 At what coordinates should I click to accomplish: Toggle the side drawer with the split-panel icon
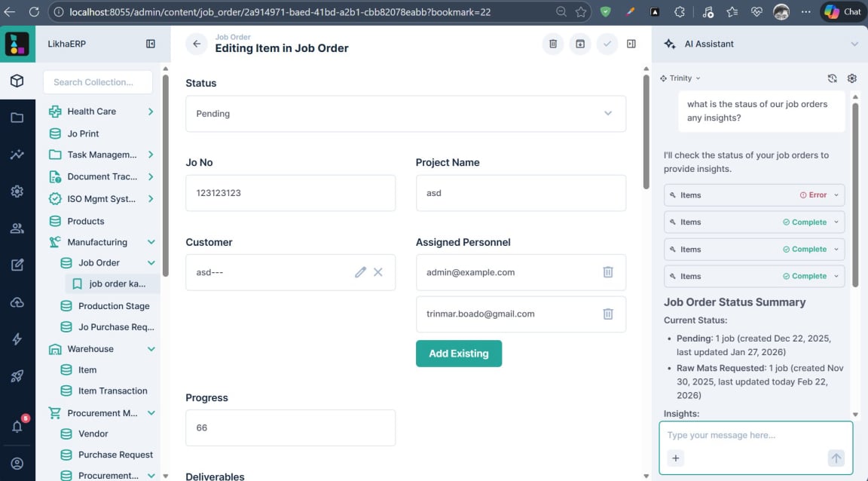click(631, 44)
